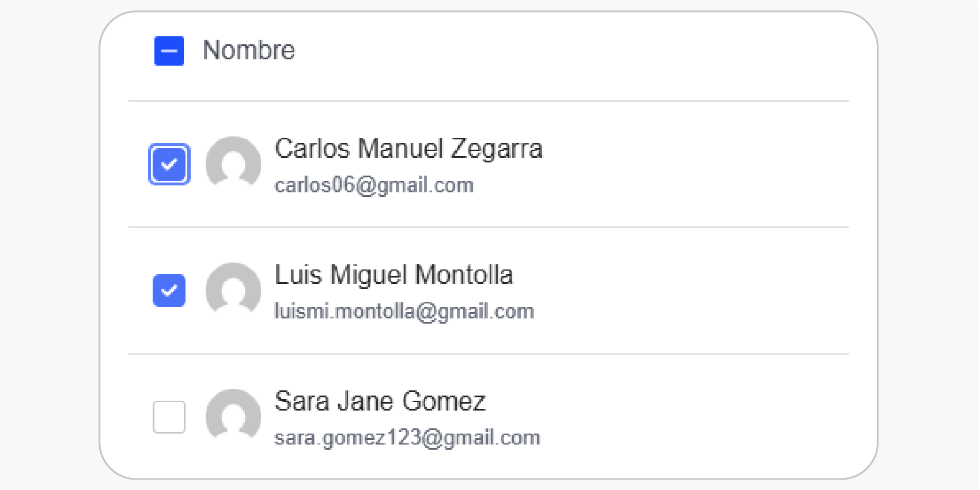Select the name Luis Miguel Montolla
This screenshot has height=490, width=980.
tap(393, 275)
